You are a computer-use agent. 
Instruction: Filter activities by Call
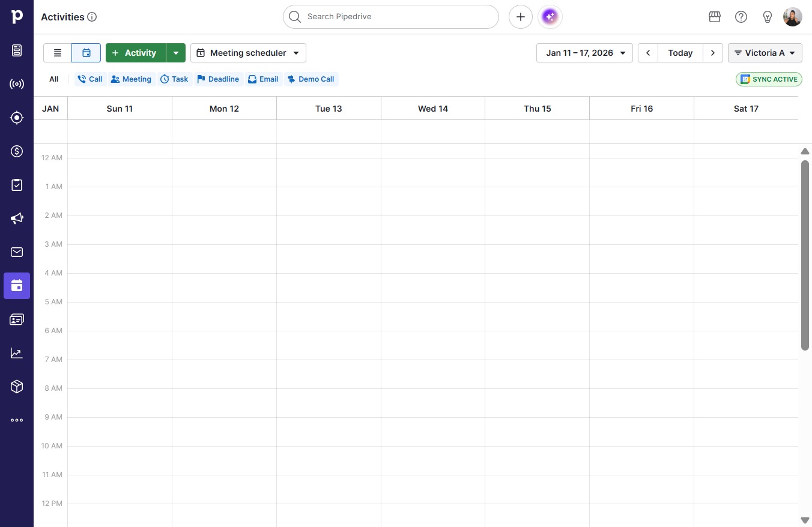[x=90, y=79]
